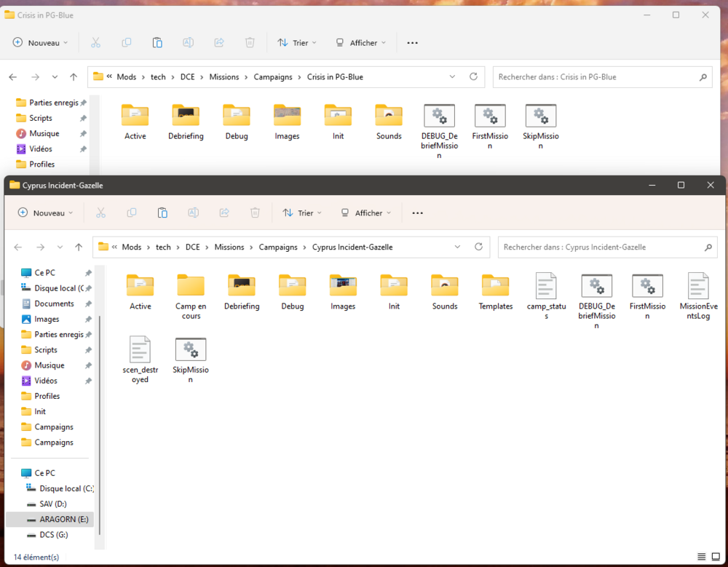Select SAV (D:) drive in sidebar

pos(50,504)
